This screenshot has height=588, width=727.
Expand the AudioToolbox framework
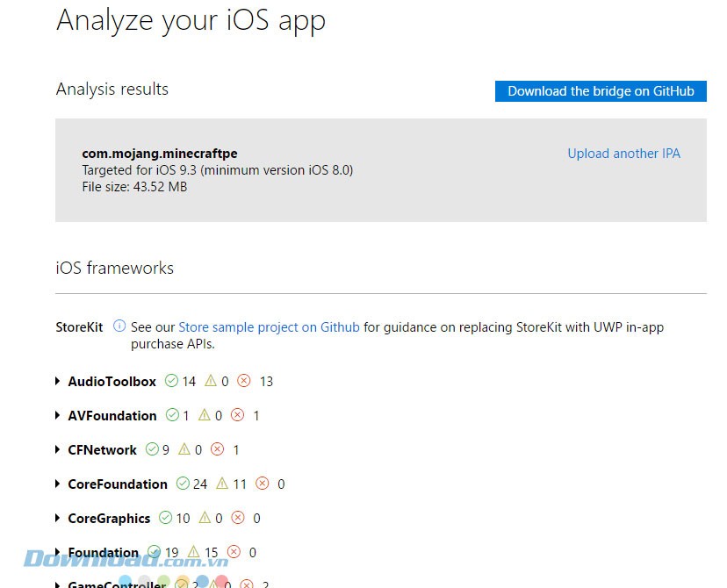coord(58,381)
